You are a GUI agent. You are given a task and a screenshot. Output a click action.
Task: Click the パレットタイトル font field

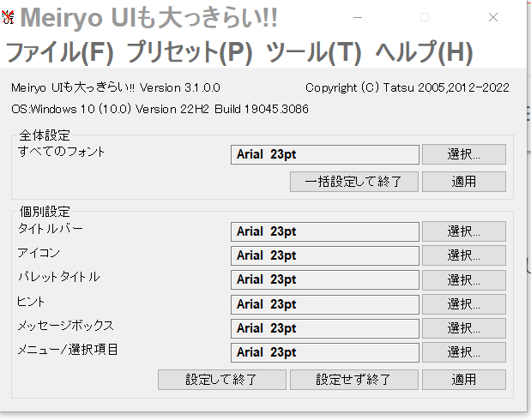pos(325,280)
